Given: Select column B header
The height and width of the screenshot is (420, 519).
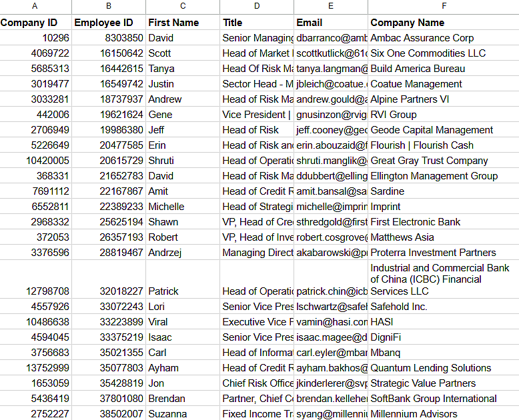Looking at the screenshot, I should (108, 7).
